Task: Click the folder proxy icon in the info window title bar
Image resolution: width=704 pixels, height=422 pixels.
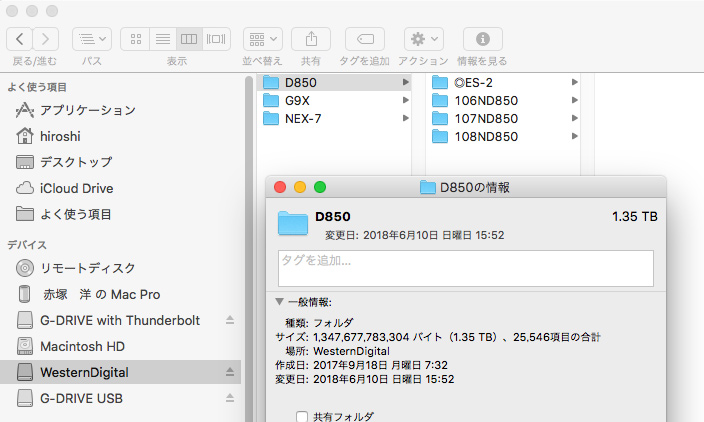Action: click(x=427, y=187)
